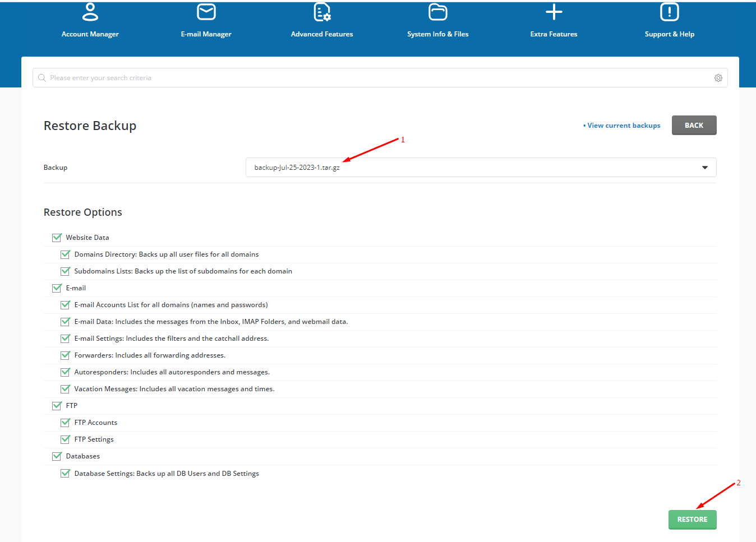Screen dimensions: 756x542
Task: Open the Extra Features plus icon
Action: (x=554, y=12)
